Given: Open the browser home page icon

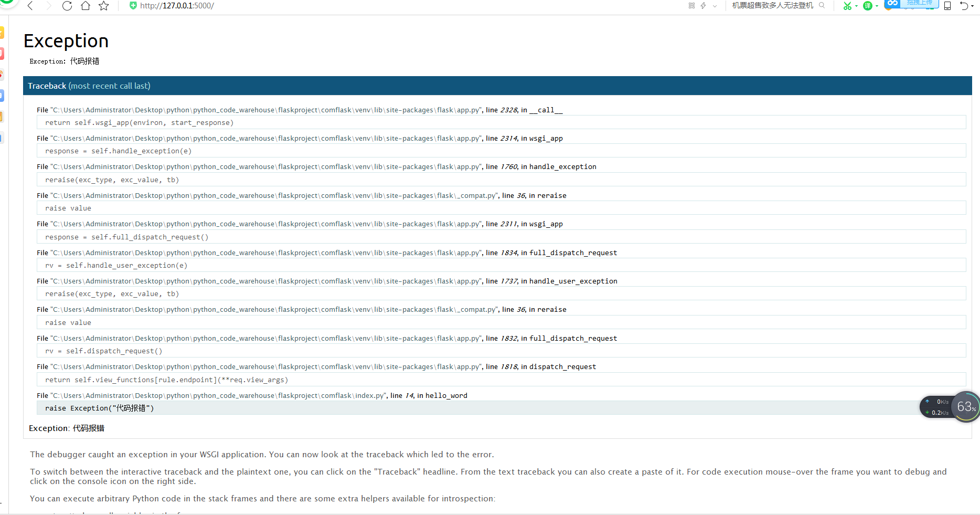Looking at the screenshot, I should (86, 6).
